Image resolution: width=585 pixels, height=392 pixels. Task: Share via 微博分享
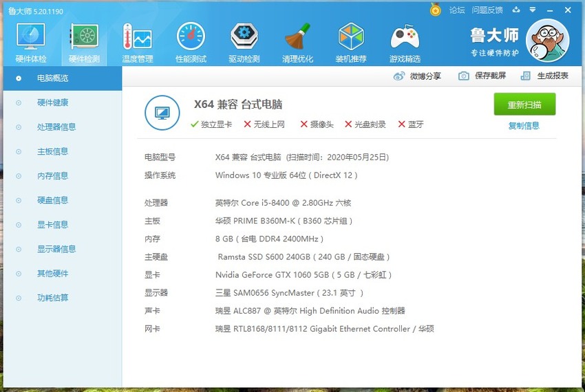click(417, 76)
